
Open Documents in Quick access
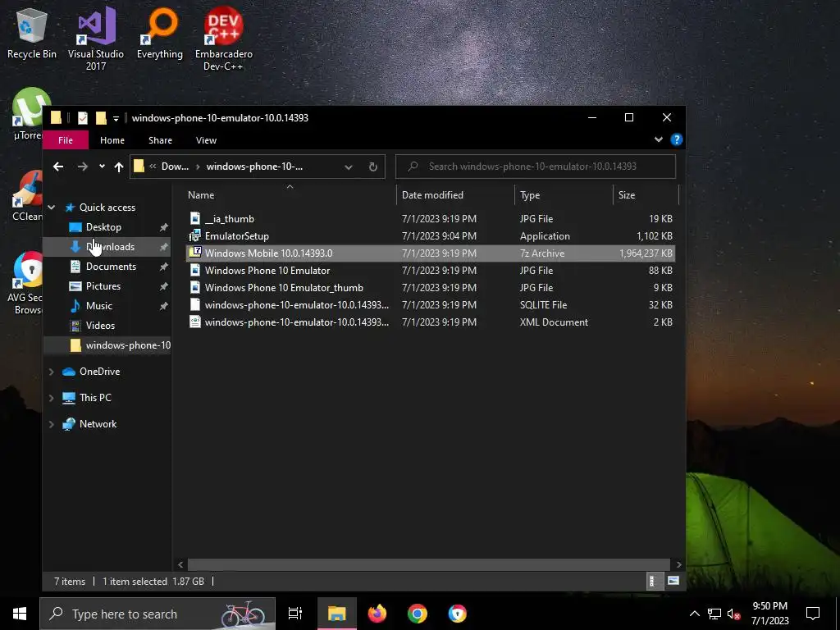point(111,267)
